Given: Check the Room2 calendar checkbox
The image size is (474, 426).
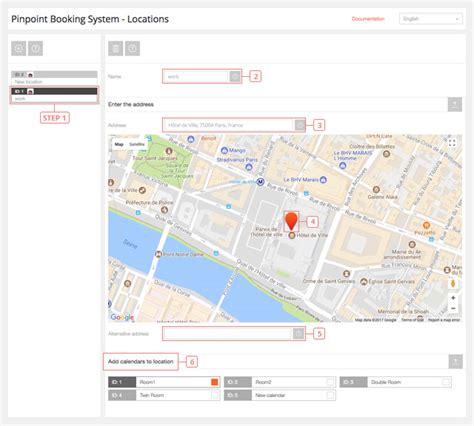Looking at the screenshot, I should coord(330,382).
